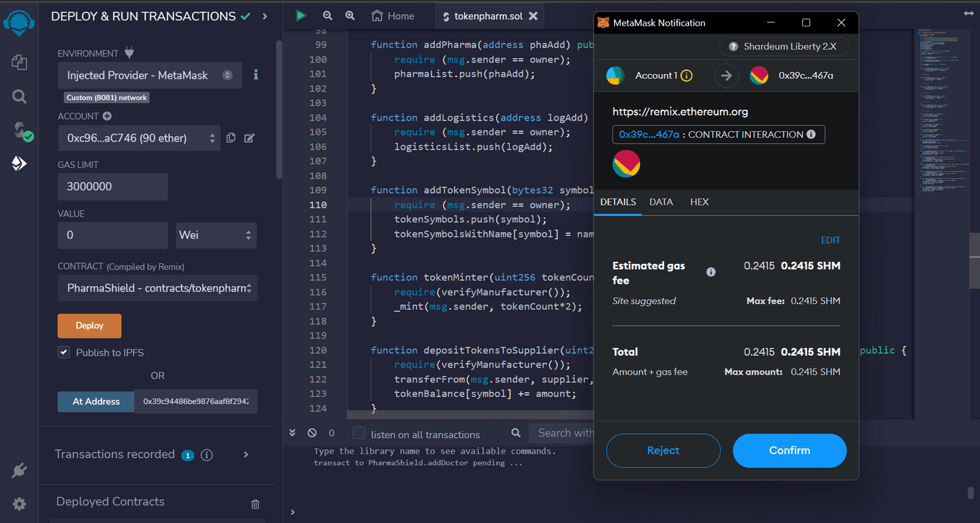Zoom in the editor font
980x523 pixels.
click(x=350, y=16)
